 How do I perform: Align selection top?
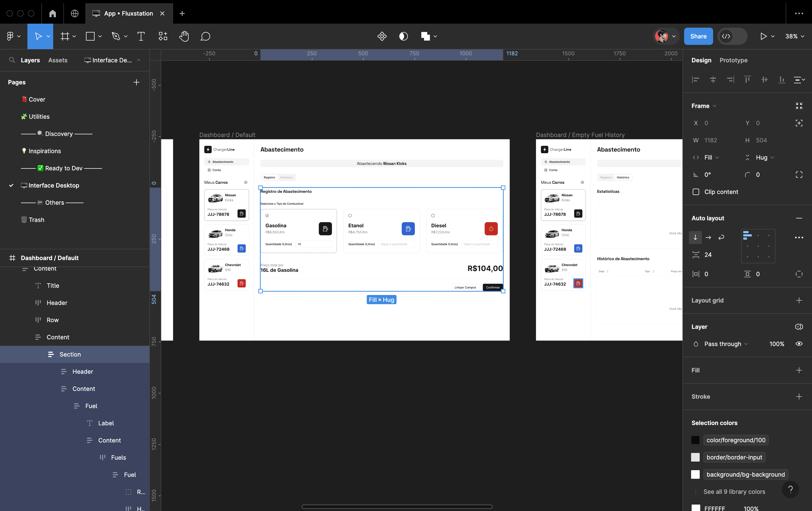(747, 80)
